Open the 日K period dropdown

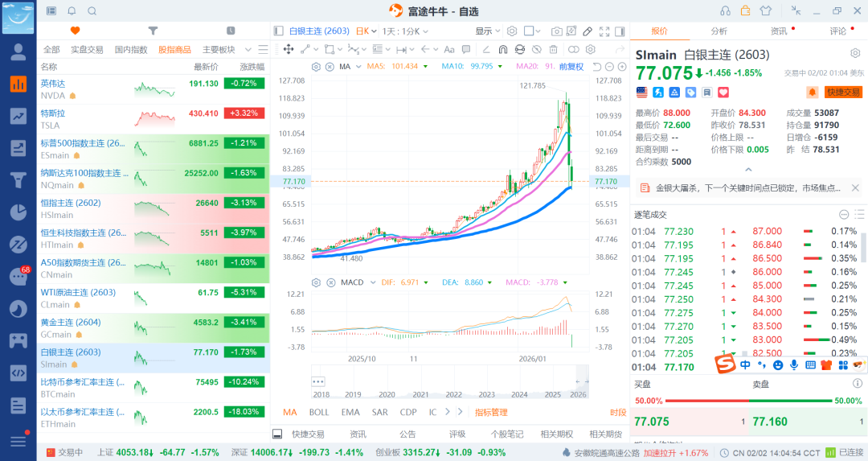pos(366,31)
